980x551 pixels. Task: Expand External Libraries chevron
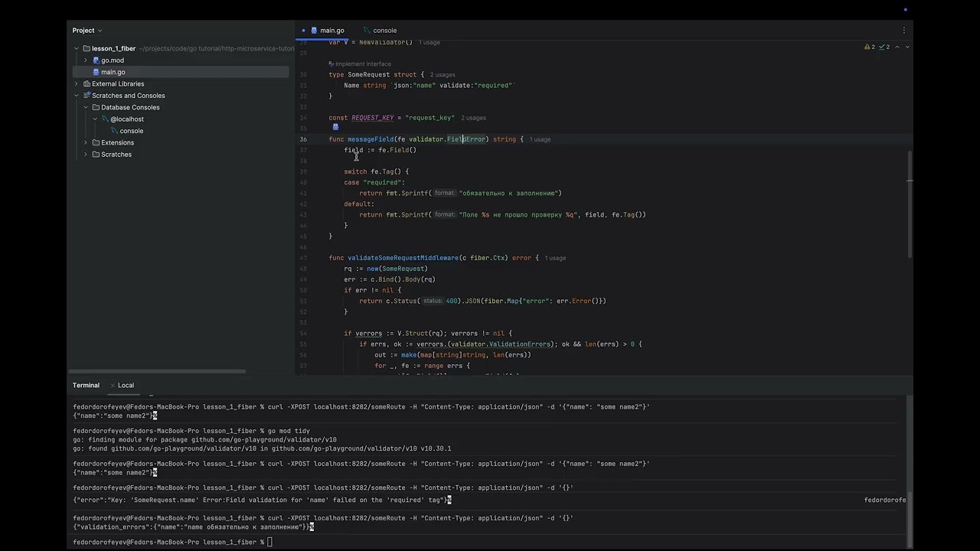tap(77, 83)
